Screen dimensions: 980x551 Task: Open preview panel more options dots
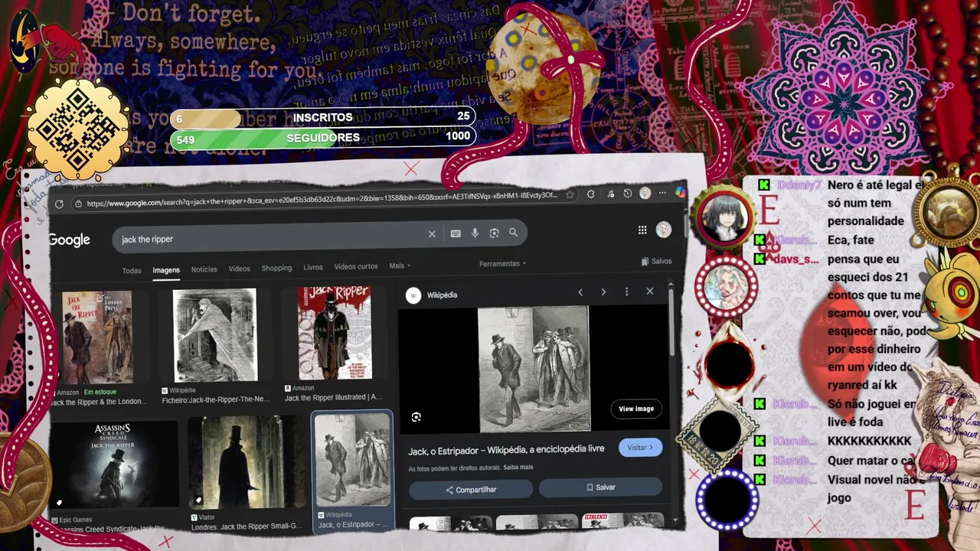(x=626, y=292)
